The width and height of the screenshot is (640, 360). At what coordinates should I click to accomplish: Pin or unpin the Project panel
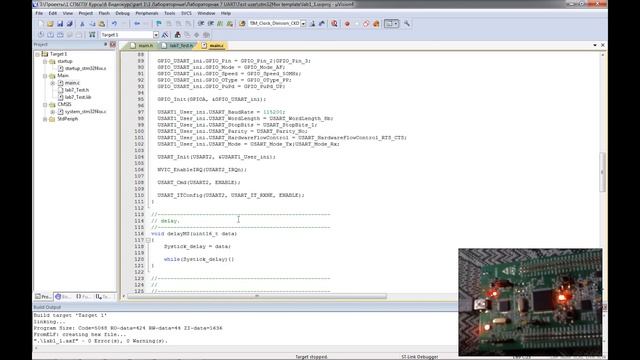click(106, 44)
